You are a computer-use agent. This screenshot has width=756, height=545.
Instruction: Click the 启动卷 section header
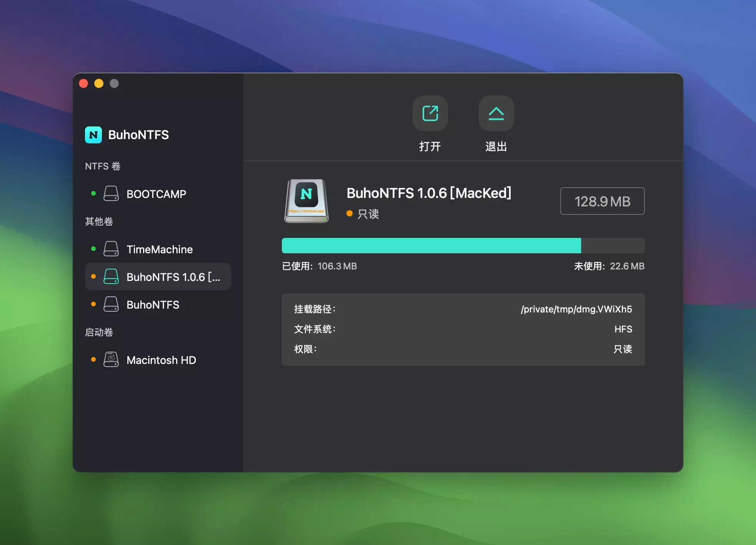[99, 332]
